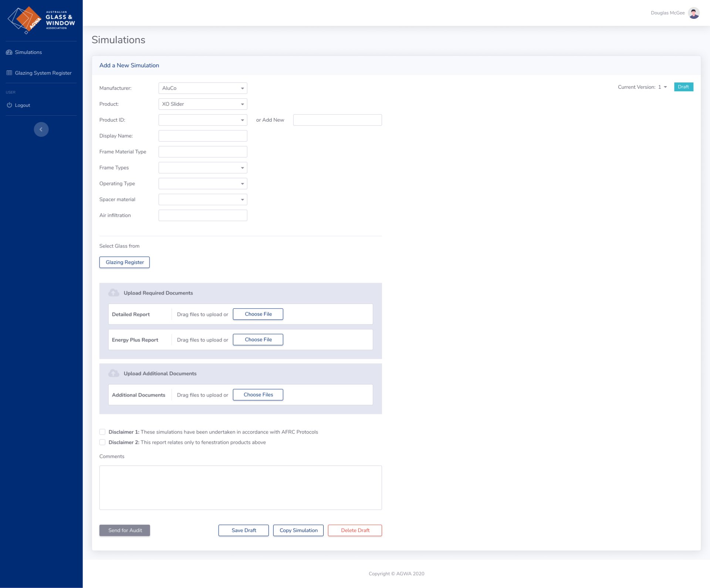Expand the Spacer material dropdown
This screenshot has width=710, height=588.
[x=203, y=200]
